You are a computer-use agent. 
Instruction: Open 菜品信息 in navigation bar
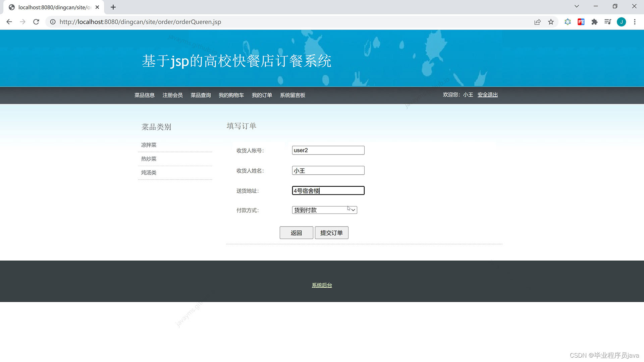pyautogui.click(x=144, y=95)
